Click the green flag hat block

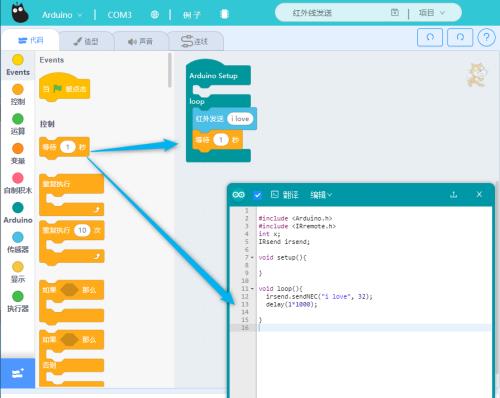click(x=64, y=87)
